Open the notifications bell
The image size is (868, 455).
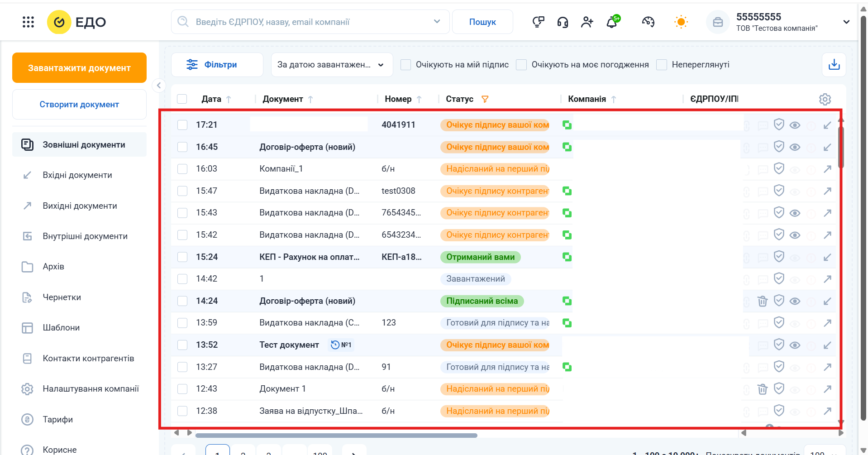tap(612, 22)
